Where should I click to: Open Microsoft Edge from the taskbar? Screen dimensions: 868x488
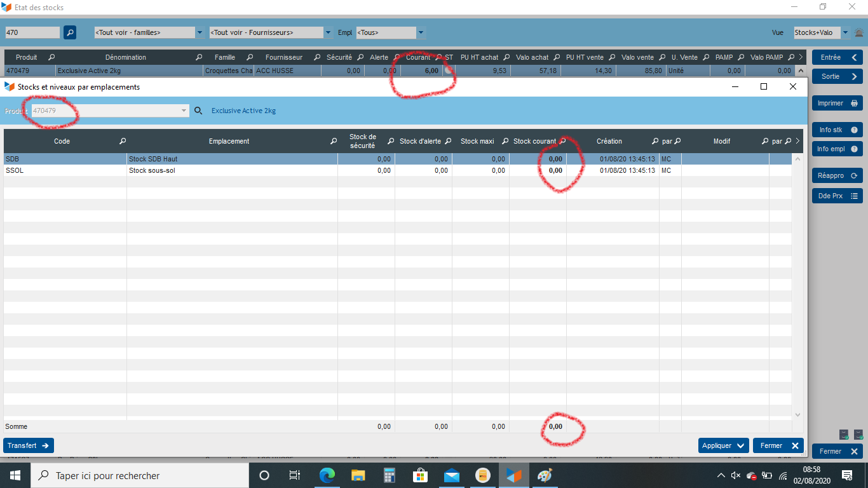[x=327, y=475]
